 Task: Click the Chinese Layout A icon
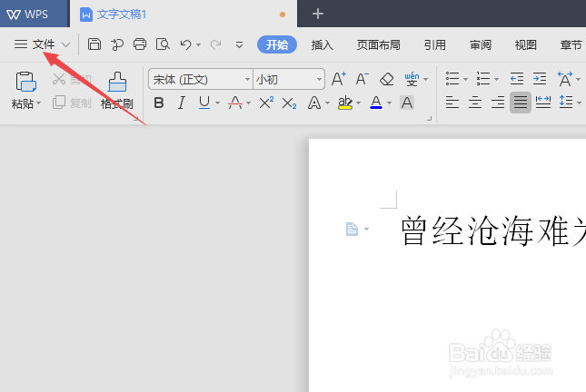pyautogui.click(x=565, y=79)
